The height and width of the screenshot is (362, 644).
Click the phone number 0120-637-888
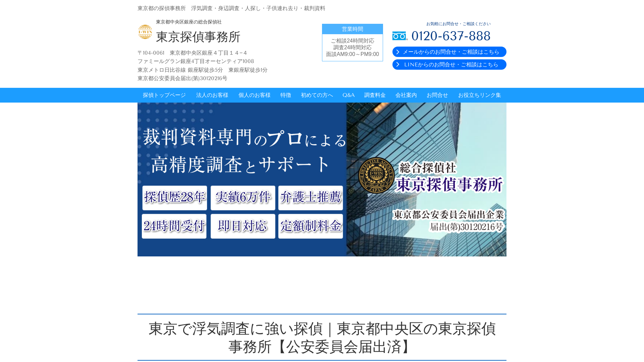point(451,36)
